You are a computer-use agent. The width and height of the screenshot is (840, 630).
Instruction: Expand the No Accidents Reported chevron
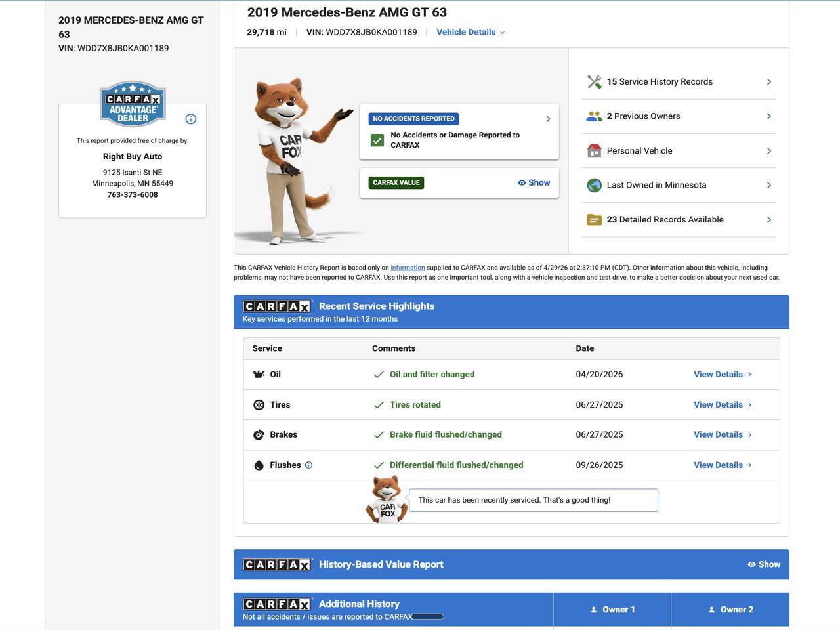coord(548,119)
